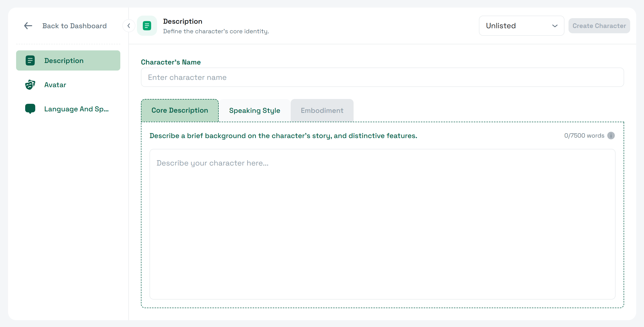The height and width of the screenshot is (327, 644).
Task: Click the Language and Speech bubble icon
Action: point(30,109)
